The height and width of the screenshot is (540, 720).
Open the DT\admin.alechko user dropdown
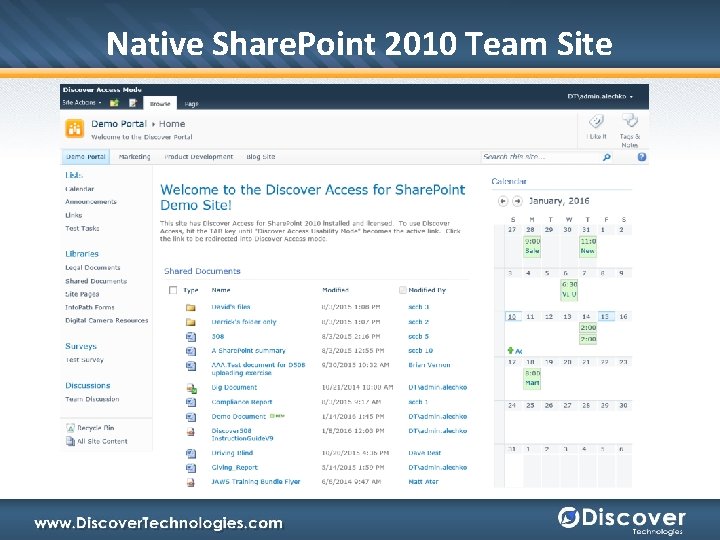[x=600, y=96]
